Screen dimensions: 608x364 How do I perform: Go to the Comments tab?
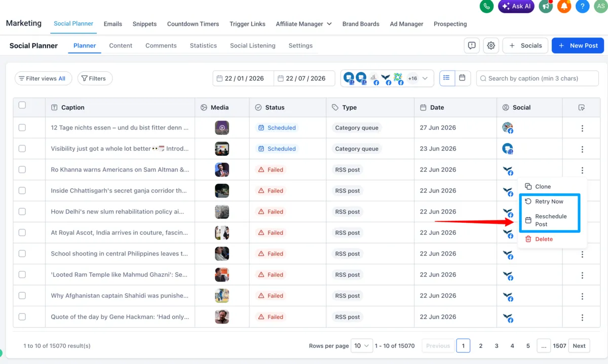click(x=161, y=46)
